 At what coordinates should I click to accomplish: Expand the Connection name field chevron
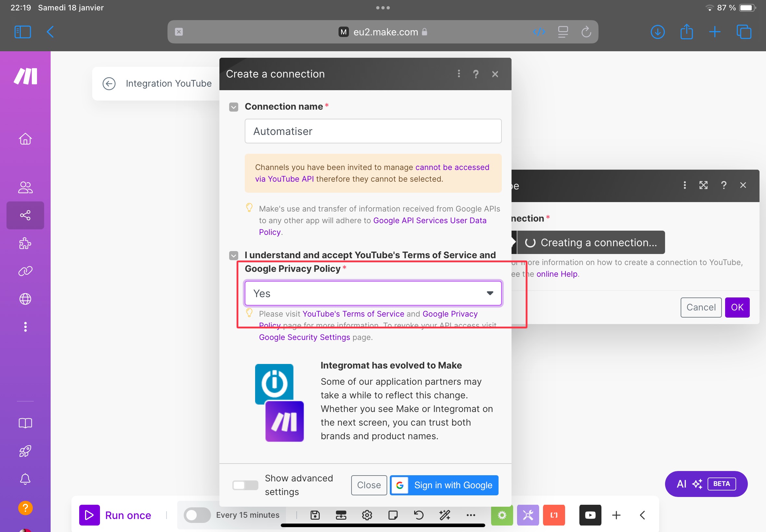click(234, 107)
